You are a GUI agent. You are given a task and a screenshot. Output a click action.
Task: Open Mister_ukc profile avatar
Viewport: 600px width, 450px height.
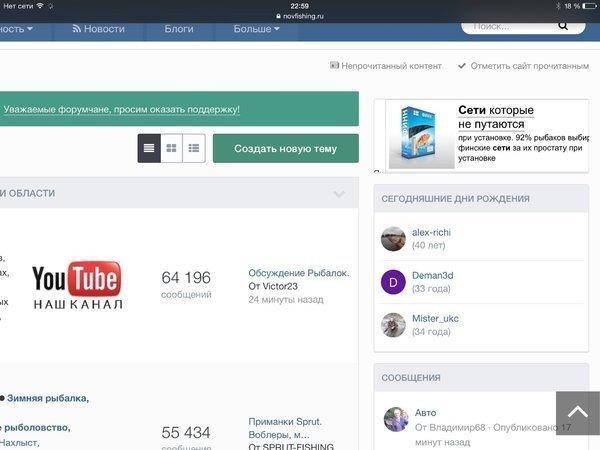(x=394, y=325)
